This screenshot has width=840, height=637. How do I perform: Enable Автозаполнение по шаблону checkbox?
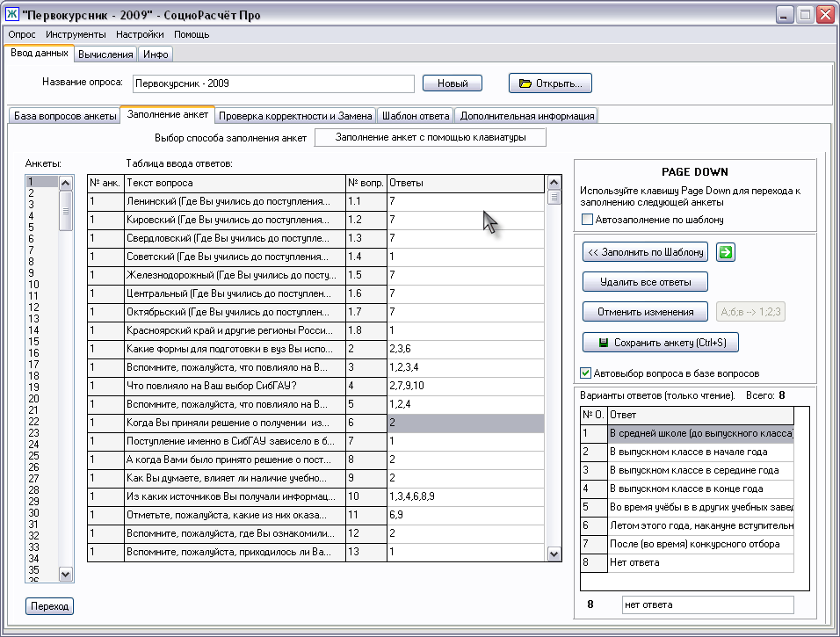pyautogui.click(x=587, y=220)
